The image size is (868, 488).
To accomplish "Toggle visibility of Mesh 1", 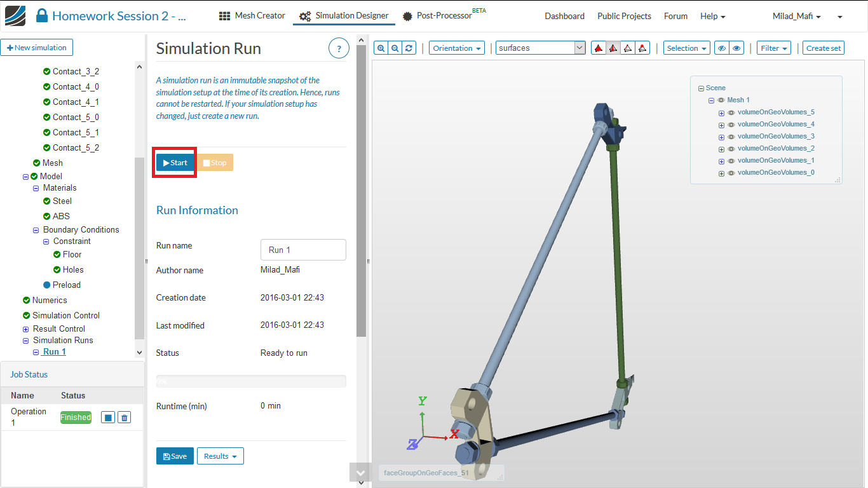I will coord(721,100).
